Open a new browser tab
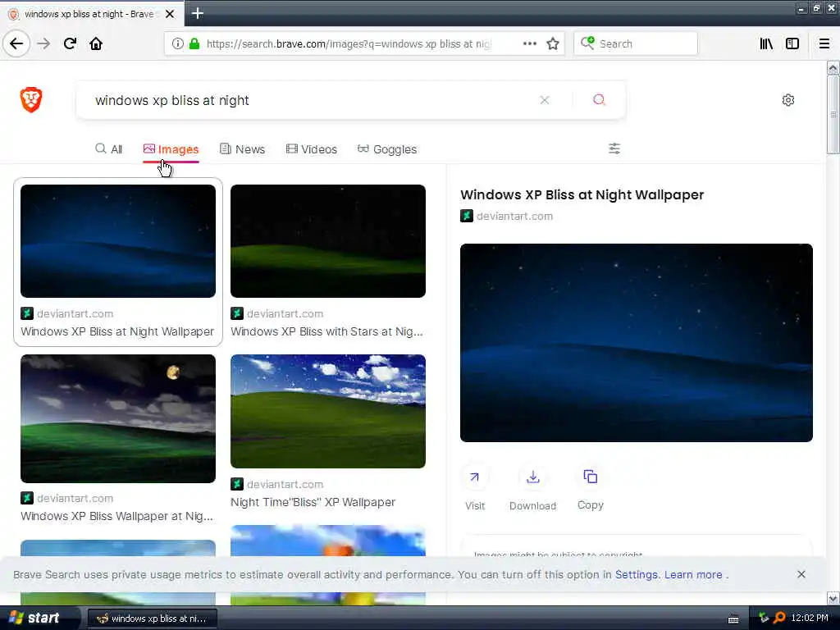The width and height of the screenshot is (840, 630). pos(197,13)
